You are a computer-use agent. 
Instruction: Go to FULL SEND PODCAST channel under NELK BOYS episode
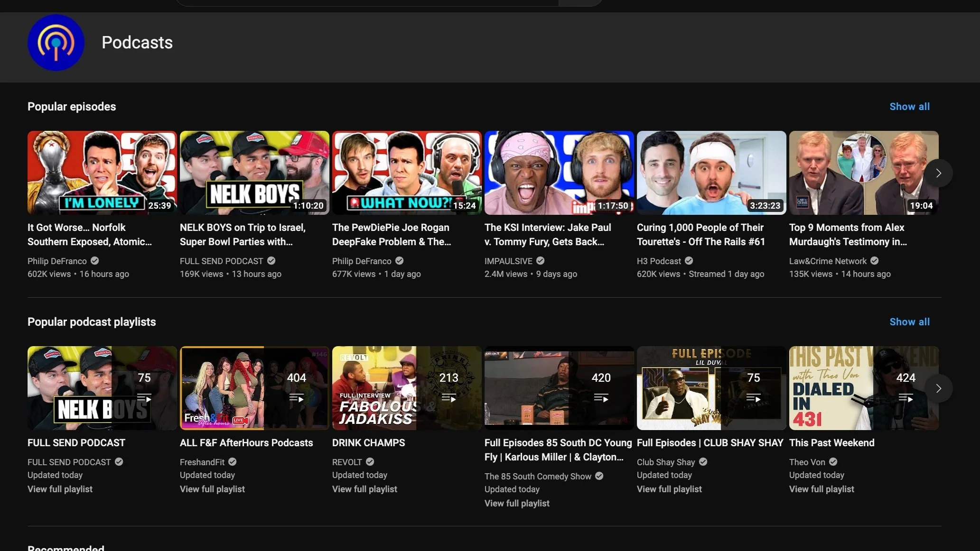click(221, 261)
